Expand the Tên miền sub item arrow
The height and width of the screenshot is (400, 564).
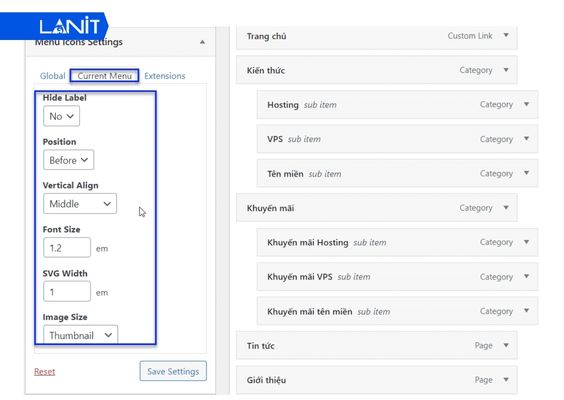(527, 173)
